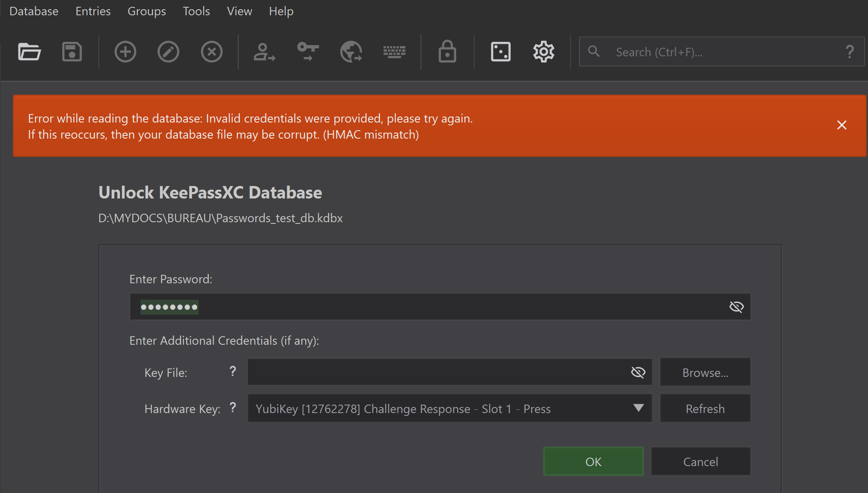
Task: Open the Tools menu
Action: coord(196,11)
